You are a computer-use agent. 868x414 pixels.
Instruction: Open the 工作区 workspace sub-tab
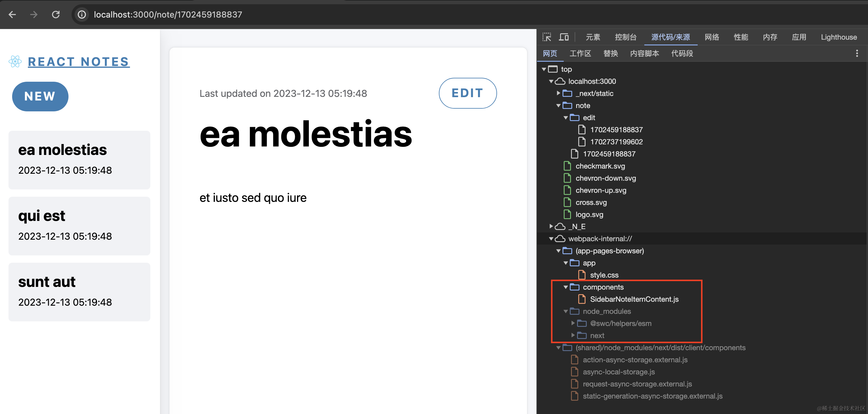580,54
